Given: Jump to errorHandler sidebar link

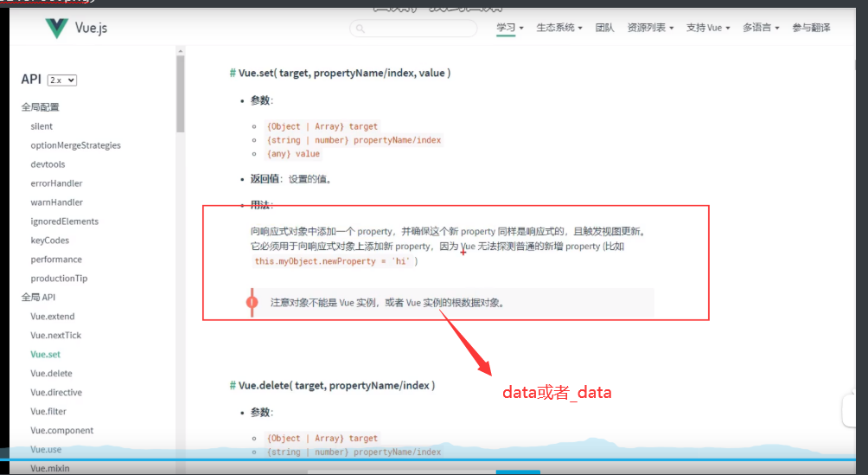Looking at the screenshot, I should coord(56,183).
